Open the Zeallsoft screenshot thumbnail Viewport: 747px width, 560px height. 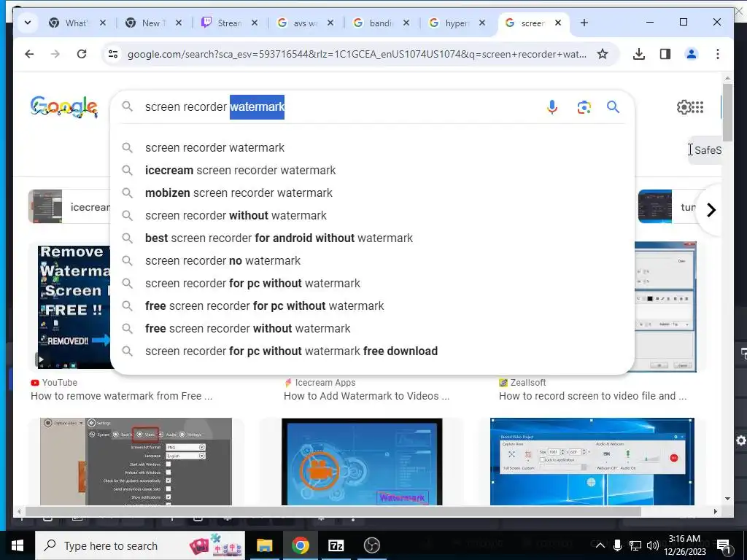pos(665,307)
